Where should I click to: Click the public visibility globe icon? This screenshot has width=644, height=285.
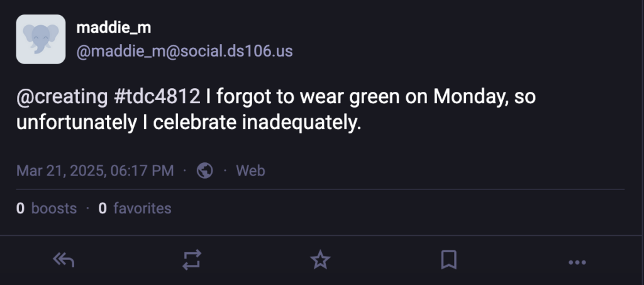click(x=205, y=170)
